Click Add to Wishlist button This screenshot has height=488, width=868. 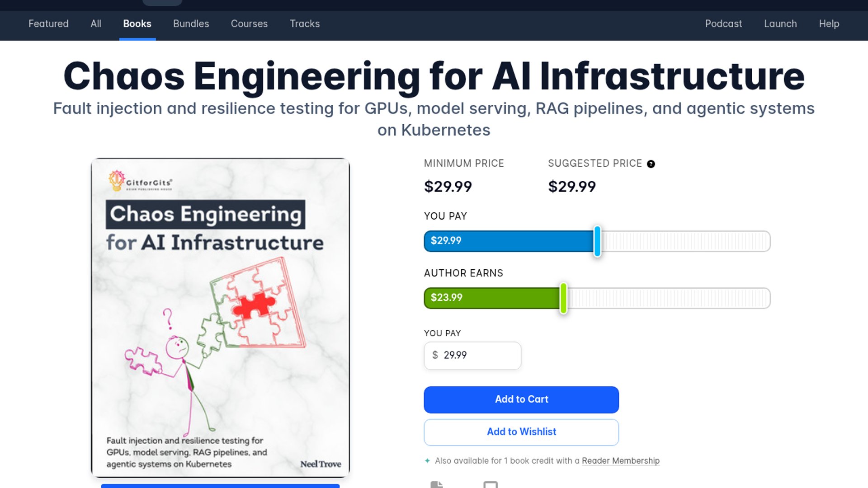(521, 432)
